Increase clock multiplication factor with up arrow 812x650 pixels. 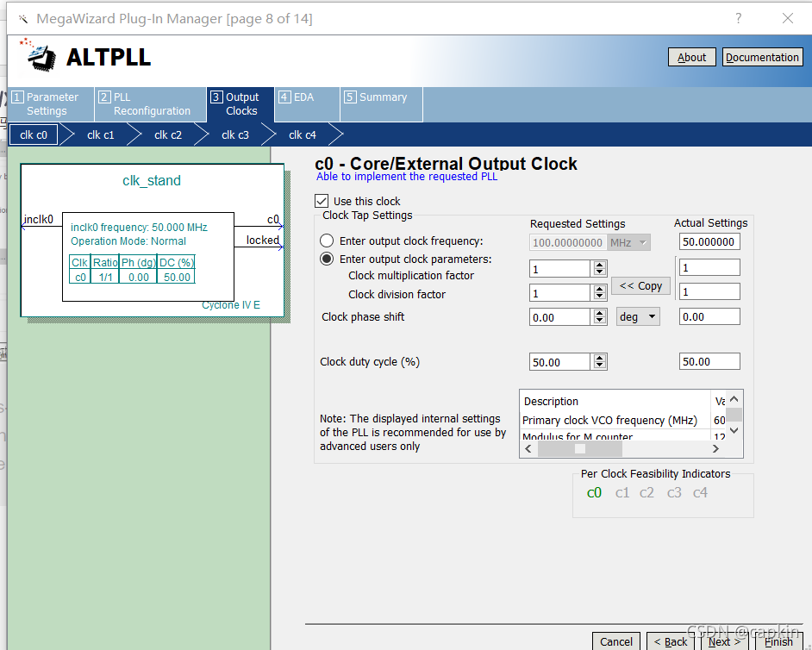click(x=600, y=265)
